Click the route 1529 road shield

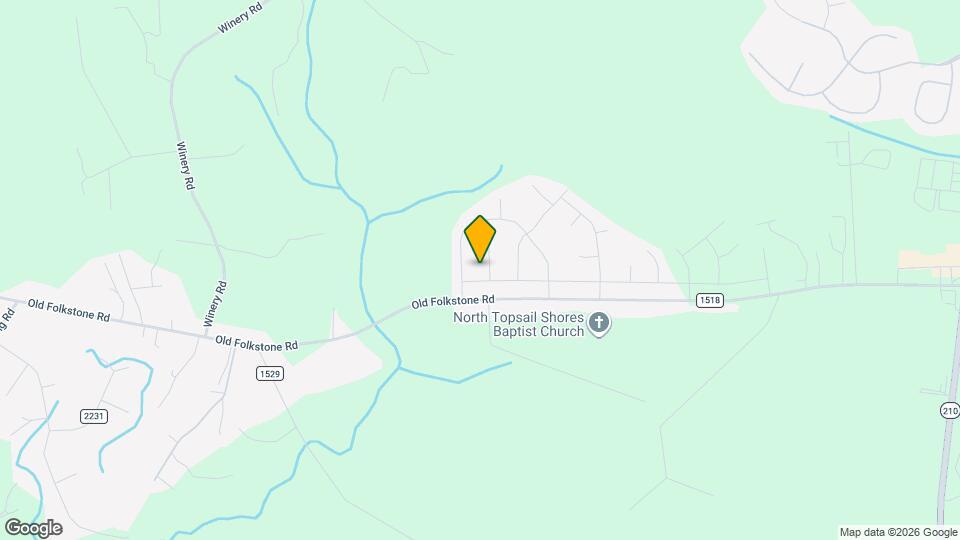(270, 373)
